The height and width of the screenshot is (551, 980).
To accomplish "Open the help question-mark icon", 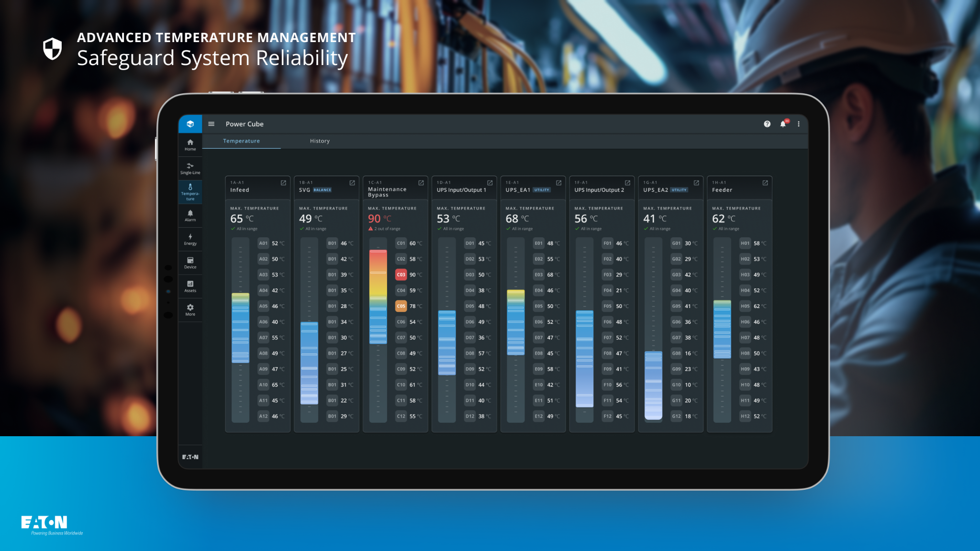I will [767, 124].
